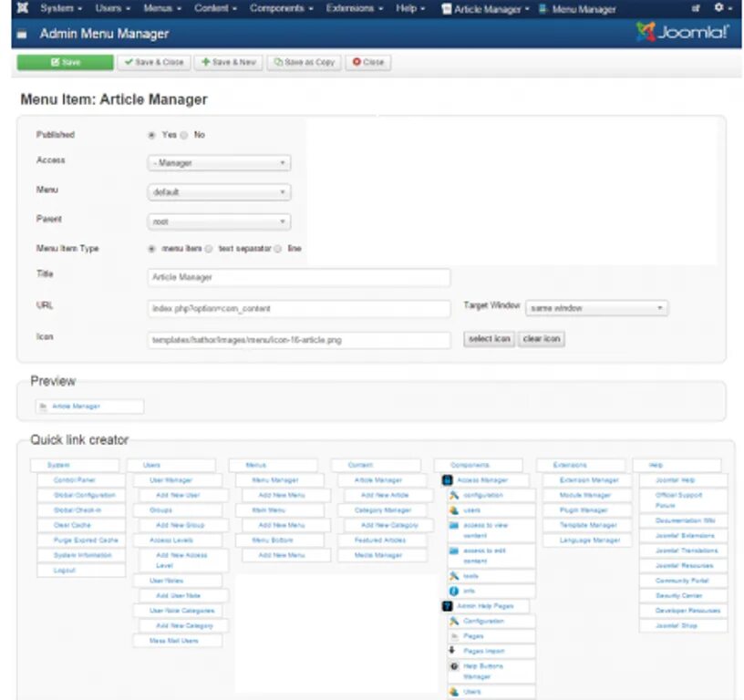Click the blue info icon in quick links
The width and height of the screenshot is (744, 700).
pyautogui.click(x=454, y=591)
